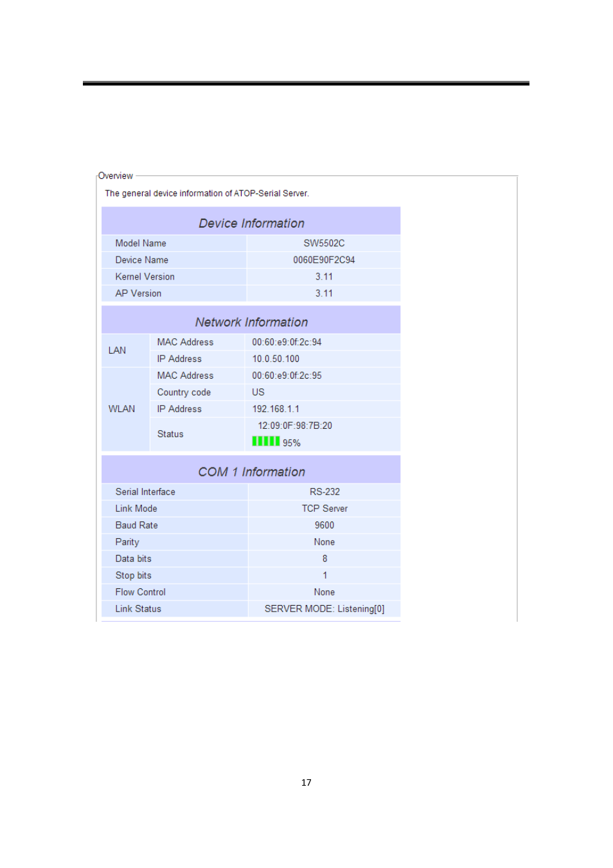Click the LAN row label
The width and height of the screenshot is (613, 868).
tap(117, 350)
